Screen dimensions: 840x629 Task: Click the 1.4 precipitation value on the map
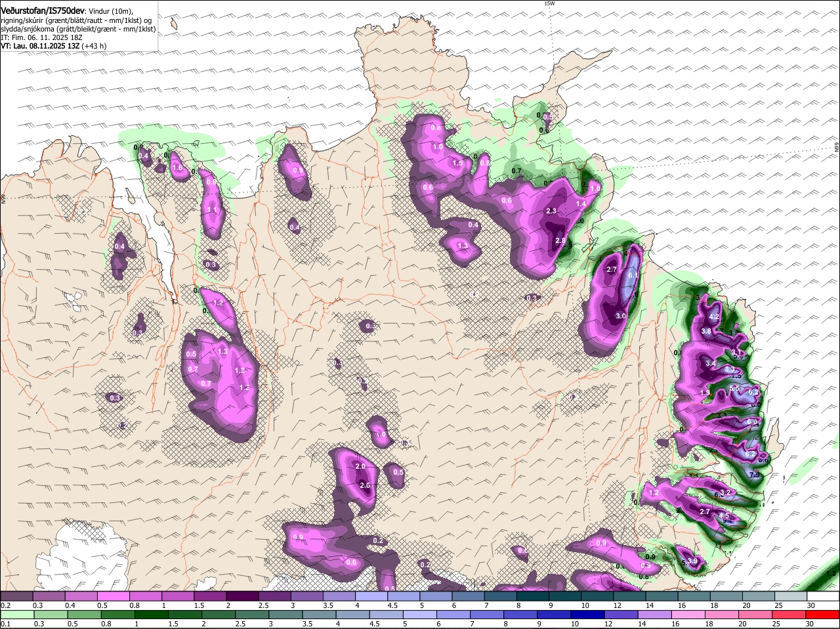581,204
